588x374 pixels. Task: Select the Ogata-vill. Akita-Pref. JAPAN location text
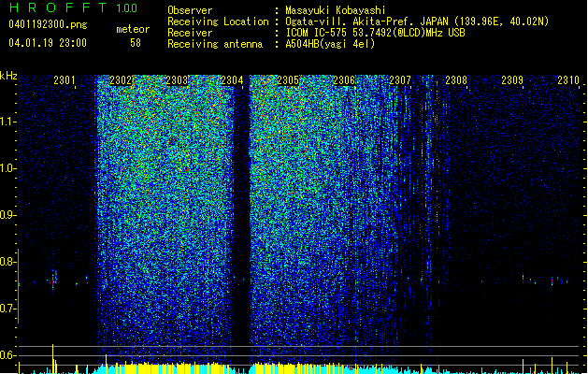click(417, 22)
